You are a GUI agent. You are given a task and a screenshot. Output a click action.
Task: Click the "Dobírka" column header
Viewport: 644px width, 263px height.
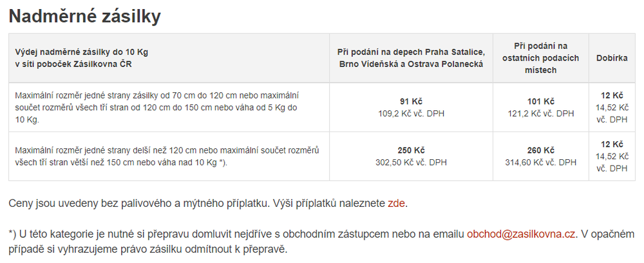point(612,58)
